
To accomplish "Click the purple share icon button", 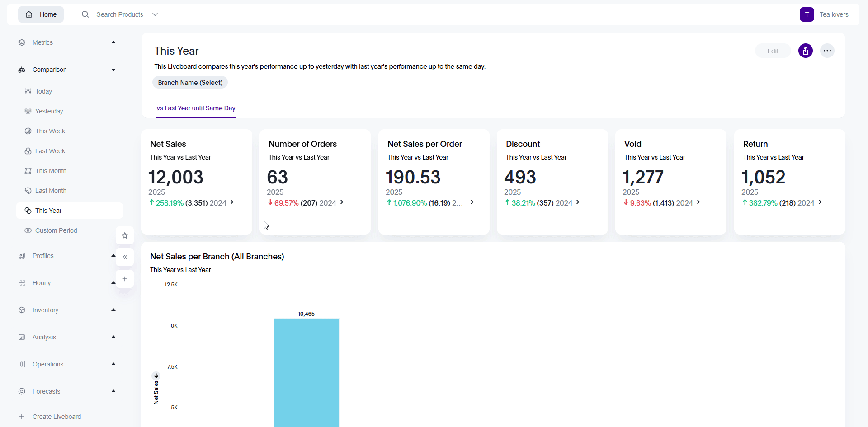I will tap(805, 51).
